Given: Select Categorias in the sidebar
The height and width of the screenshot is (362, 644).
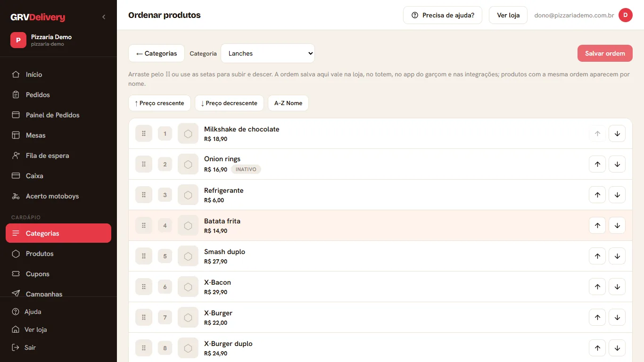Looking at the screenshot, I should pyautogui.click(x=58, y=233).
